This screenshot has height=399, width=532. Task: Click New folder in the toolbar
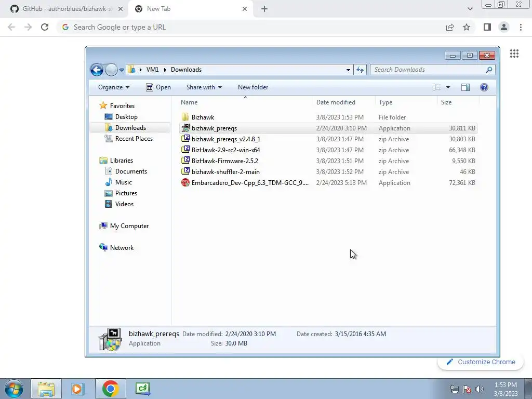pos(253,87)
